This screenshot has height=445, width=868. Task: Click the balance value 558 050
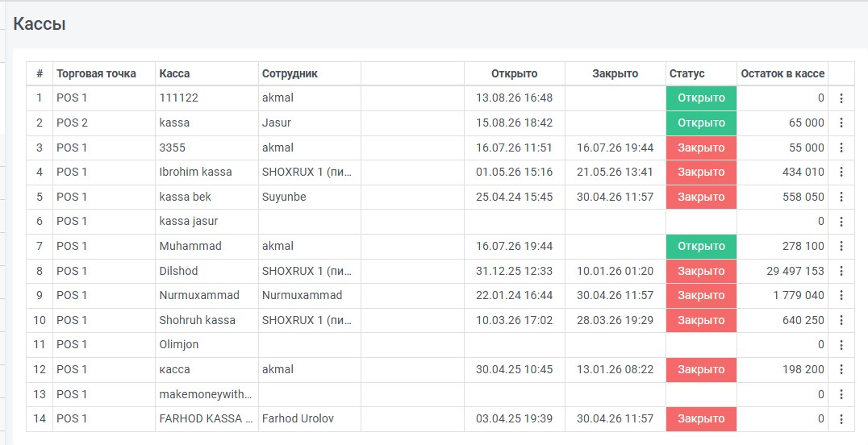803,197
